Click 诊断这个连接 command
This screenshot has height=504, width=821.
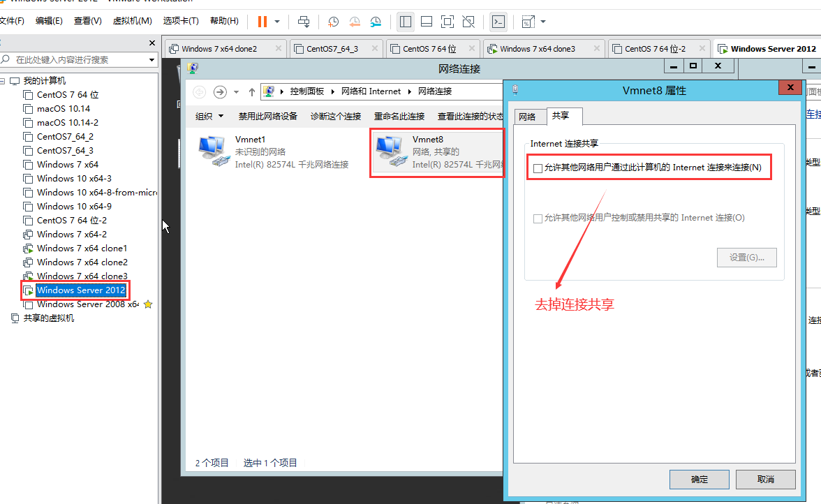336,116
